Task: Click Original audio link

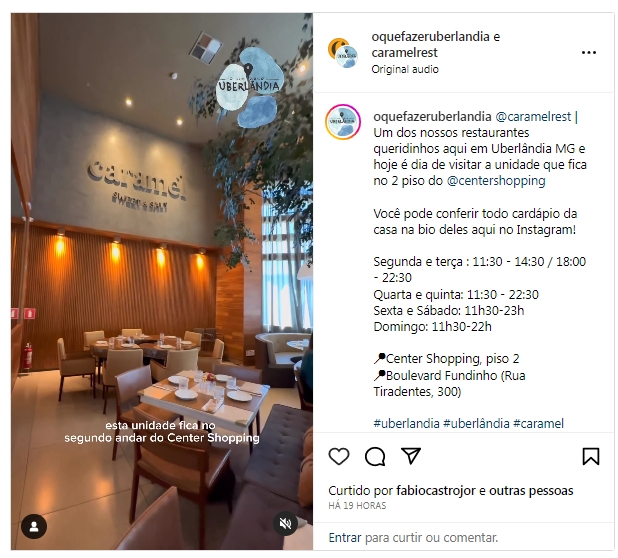Action: [x=405, y=69]
